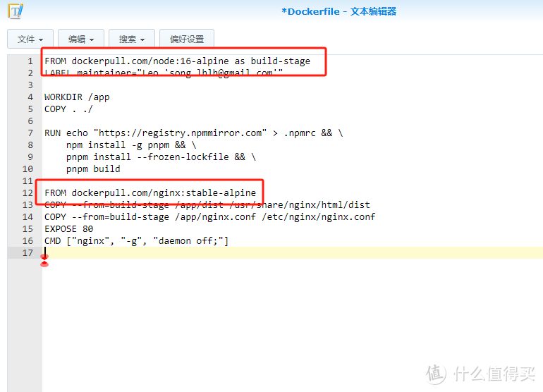
Task: Place cursor on FROM node:16-alpine line
Action: click(x=177, y=61)
